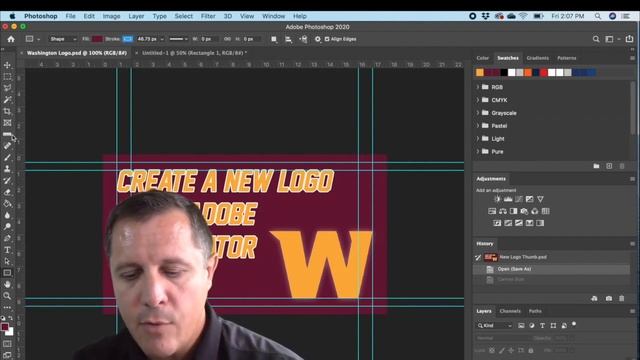Image resolution: width=640 pixels, height=360 pixels.
Task: Switch to the Paths tab
Action: click(x=535, y=311)
